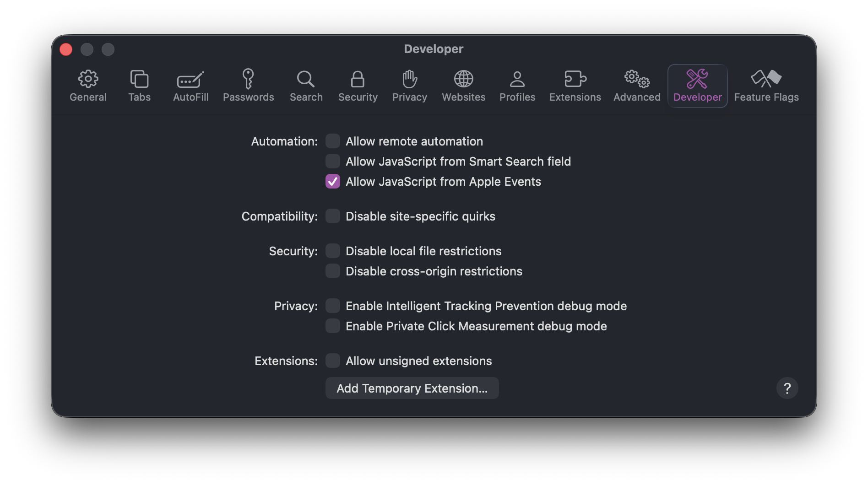Click Add Temporary Extension button
Image resolution: width=868 pixels, height=485 pixels.
[412, 388]
